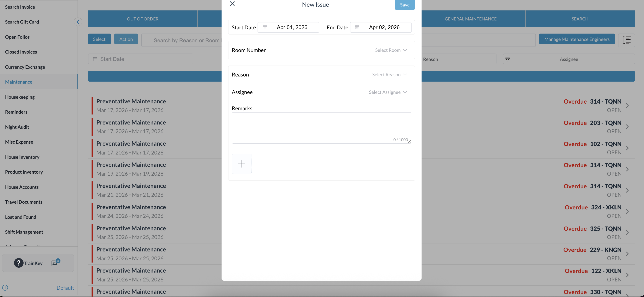The height and width of the screenshot is (297, 644).
Task: Click Manage Maintenance Engineers button
Action: pyautogui.click(x=577, y=39)
